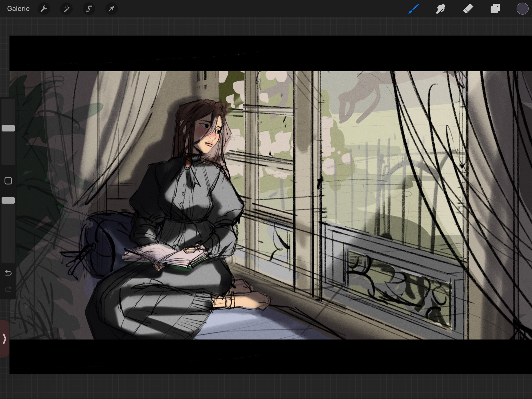This screenshot has height=399, width=532.
Task: Select the Eraser tool
Action: coord(468,9)
